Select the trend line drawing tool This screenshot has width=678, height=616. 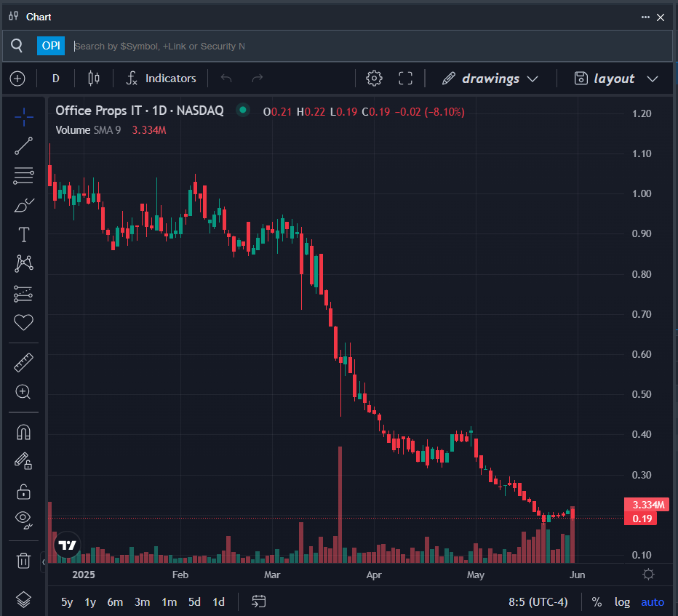(24, 145)
